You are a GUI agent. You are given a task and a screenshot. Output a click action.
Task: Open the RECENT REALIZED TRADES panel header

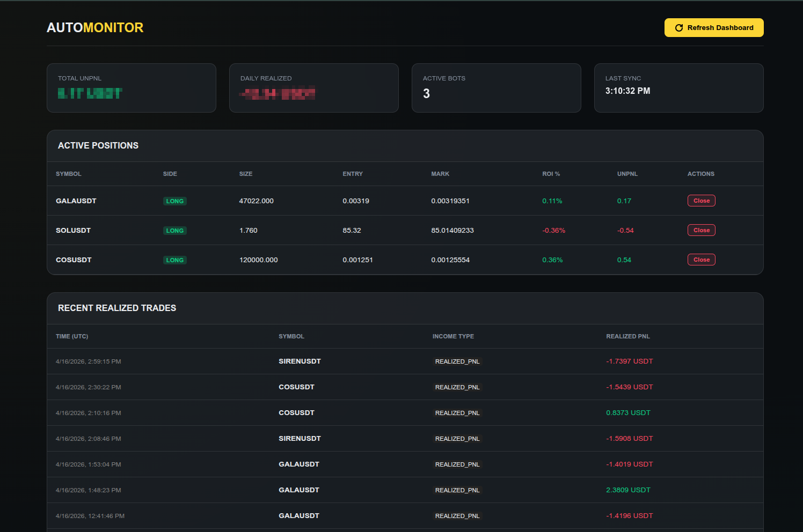[x=117, y=308]
